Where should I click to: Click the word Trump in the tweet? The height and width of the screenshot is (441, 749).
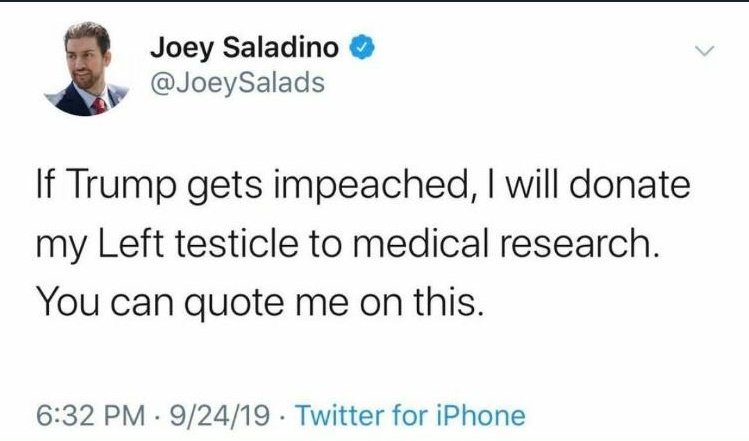pos(129,186)
